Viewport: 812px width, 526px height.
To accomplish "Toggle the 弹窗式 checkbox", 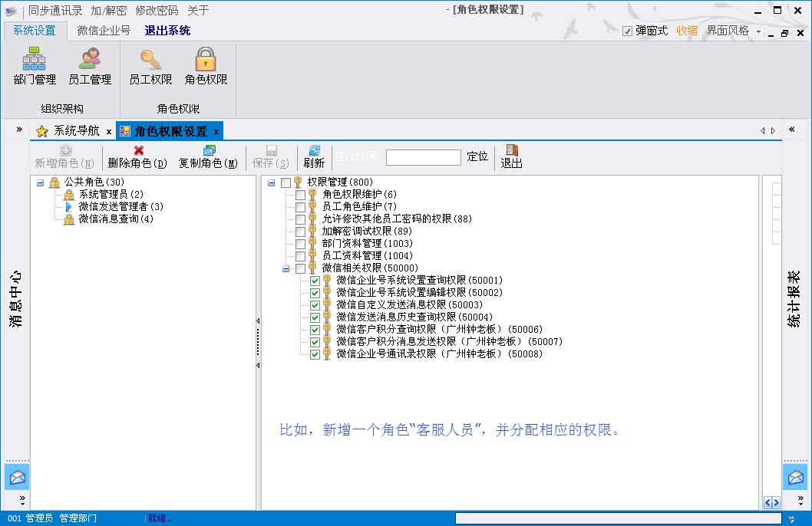I will point(627,31).
